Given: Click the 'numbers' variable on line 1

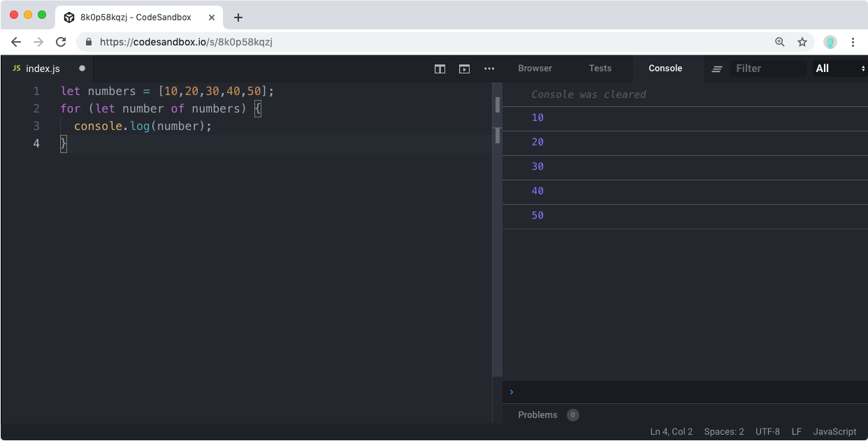Looking at the screenshot, I should click(112, 91).
